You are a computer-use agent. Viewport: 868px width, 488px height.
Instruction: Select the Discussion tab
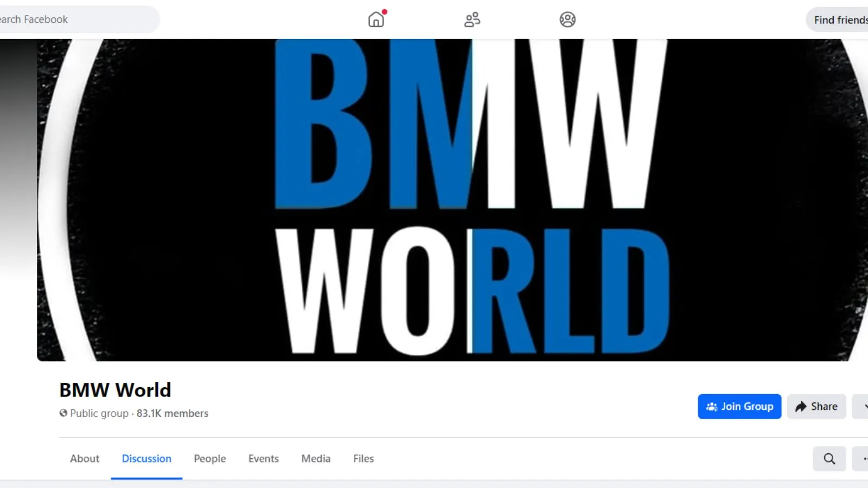click(146, 459)
